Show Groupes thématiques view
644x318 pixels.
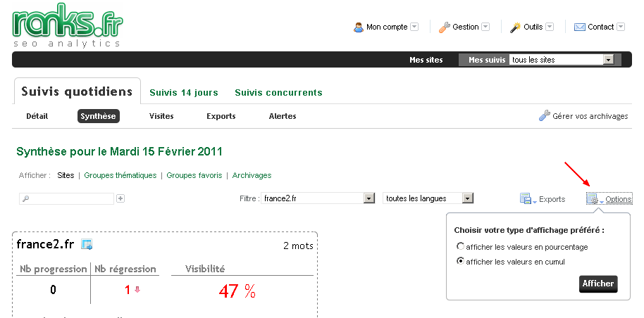point(120,175)
